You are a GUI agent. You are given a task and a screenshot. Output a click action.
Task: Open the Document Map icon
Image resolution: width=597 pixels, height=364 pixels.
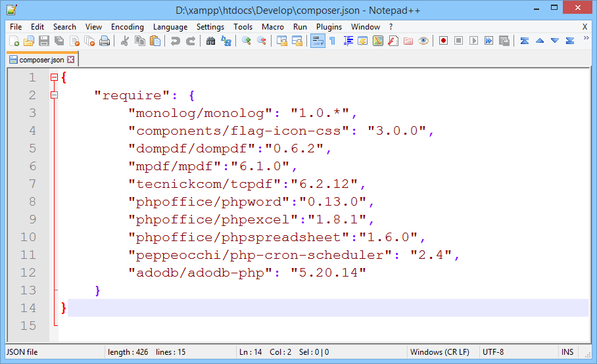tap(378, 41)
